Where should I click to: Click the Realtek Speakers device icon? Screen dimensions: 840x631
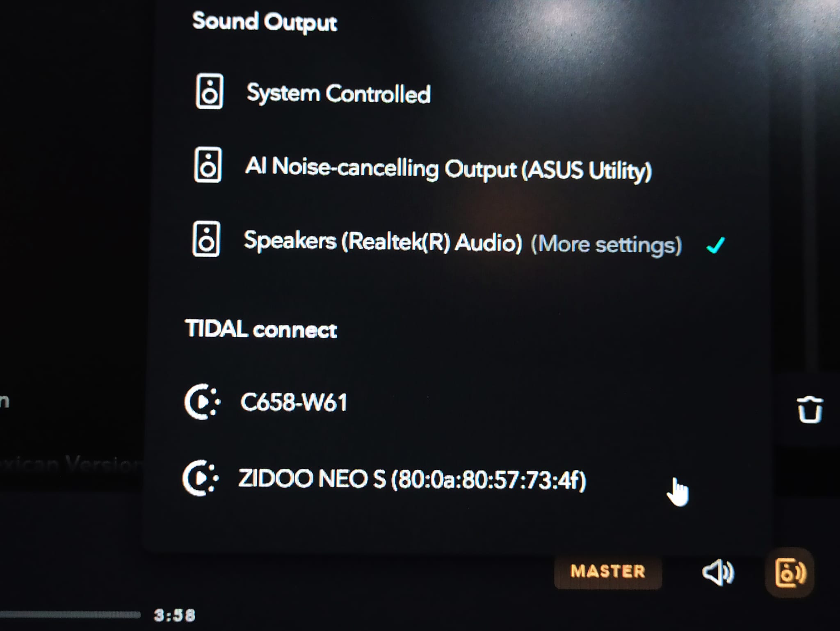click(x=206, y=240)
